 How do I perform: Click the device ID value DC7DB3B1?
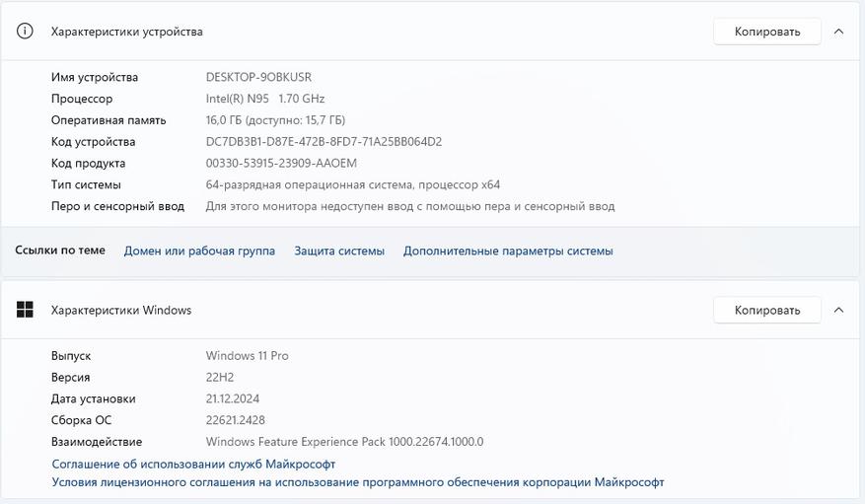[x=324, y=142]
